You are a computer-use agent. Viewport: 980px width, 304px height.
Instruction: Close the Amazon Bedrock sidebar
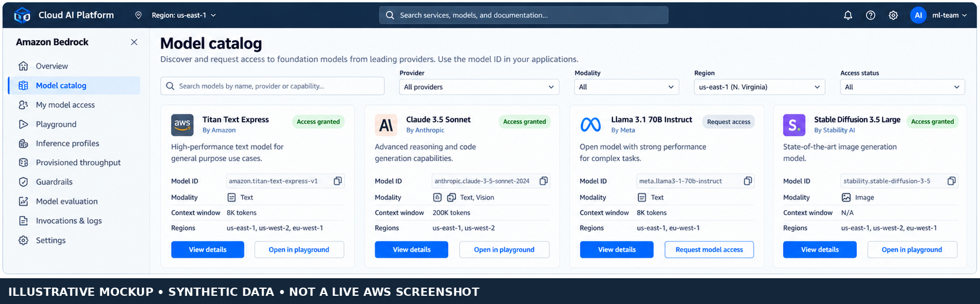click(134, 42)
